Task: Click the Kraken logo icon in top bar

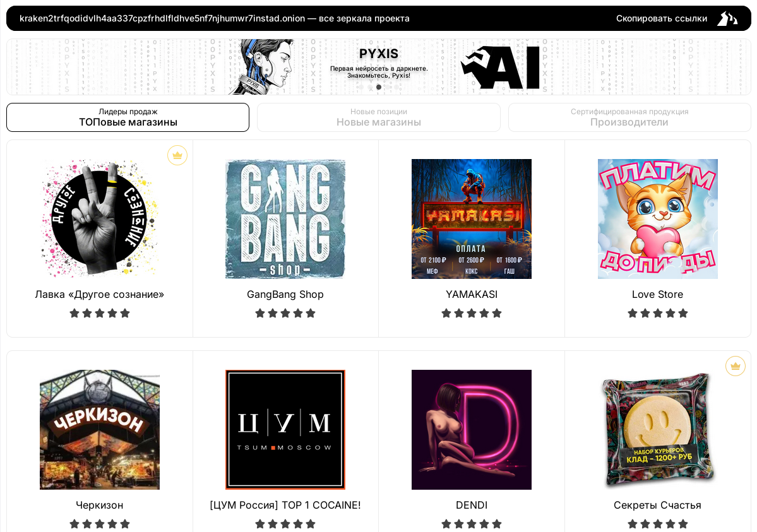Action: pos(727,18)
